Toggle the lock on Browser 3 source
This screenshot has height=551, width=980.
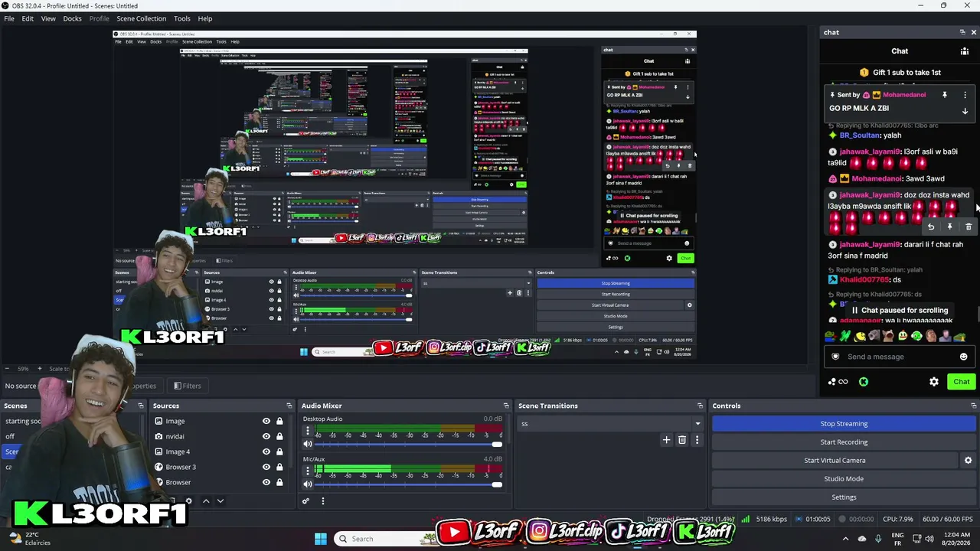point(279,467)
